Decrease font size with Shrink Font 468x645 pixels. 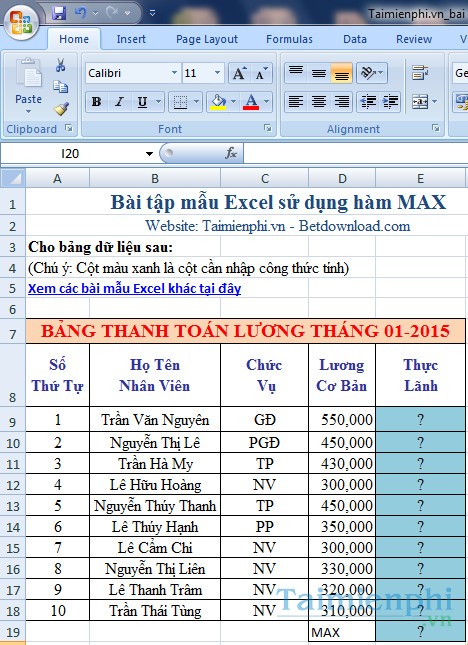[x=261, y=73]
